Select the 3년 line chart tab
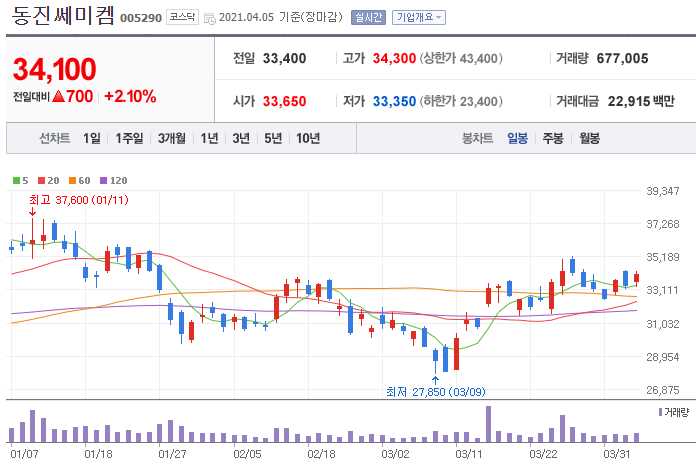The width and height of the screenshot is (696, 468). pyautogui.click(x=241, y=138)
